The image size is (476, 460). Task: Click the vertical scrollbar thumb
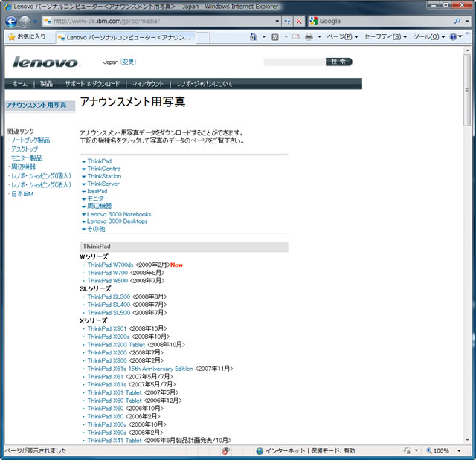(467, 90)
